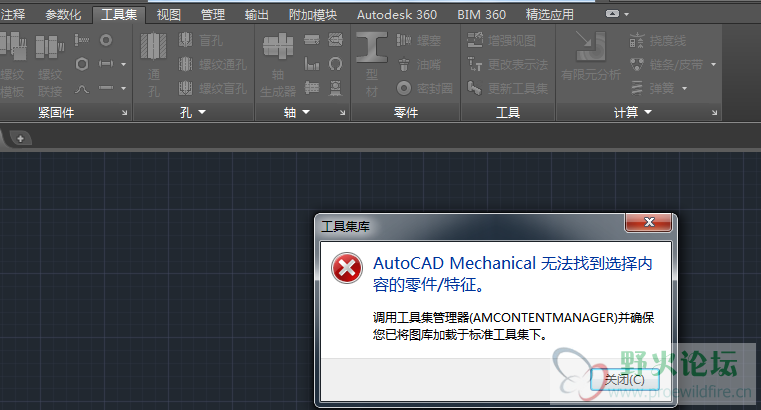Switch to the 注释 ribbon tab
Screen dimensions: 761x410
(x=13, y=15)
